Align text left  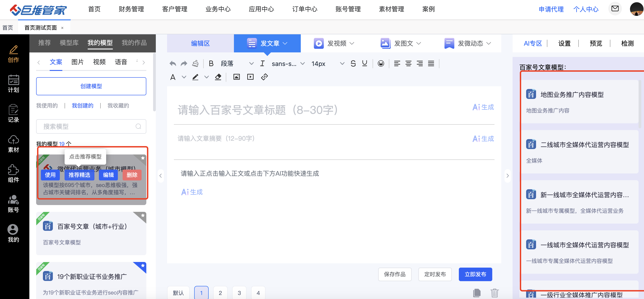pyautogui.click(x=397, y=63)
